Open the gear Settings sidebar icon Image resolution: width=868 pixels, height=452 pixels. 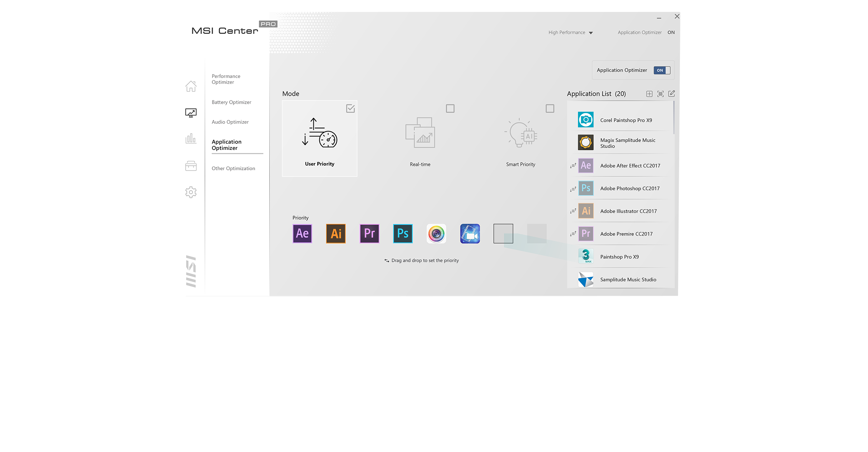(191, 192)
